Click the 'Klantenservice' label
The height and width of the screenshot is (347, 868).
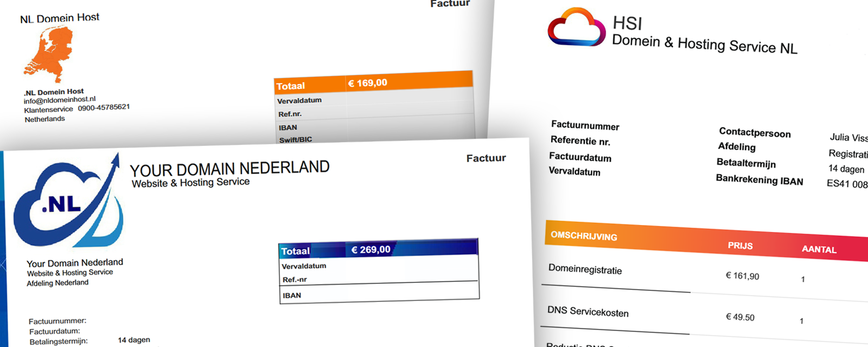[48, 110]
